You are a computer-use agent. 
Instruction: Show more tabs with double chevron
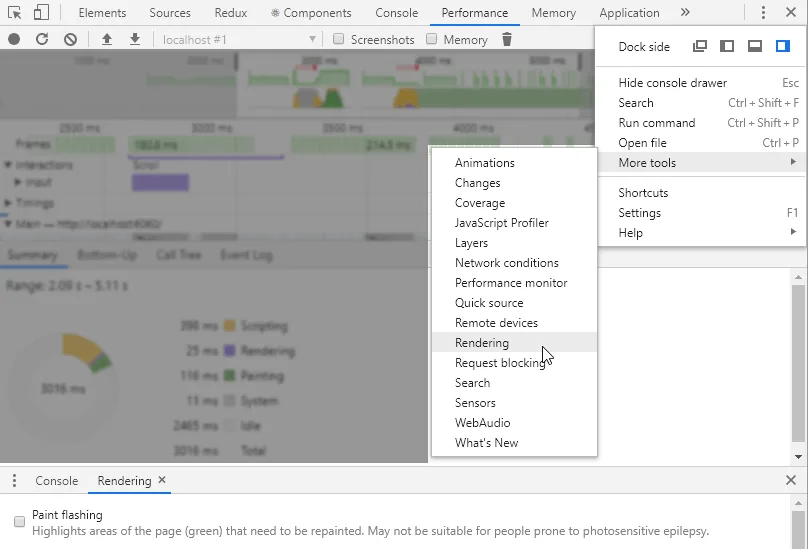point(685,13)
